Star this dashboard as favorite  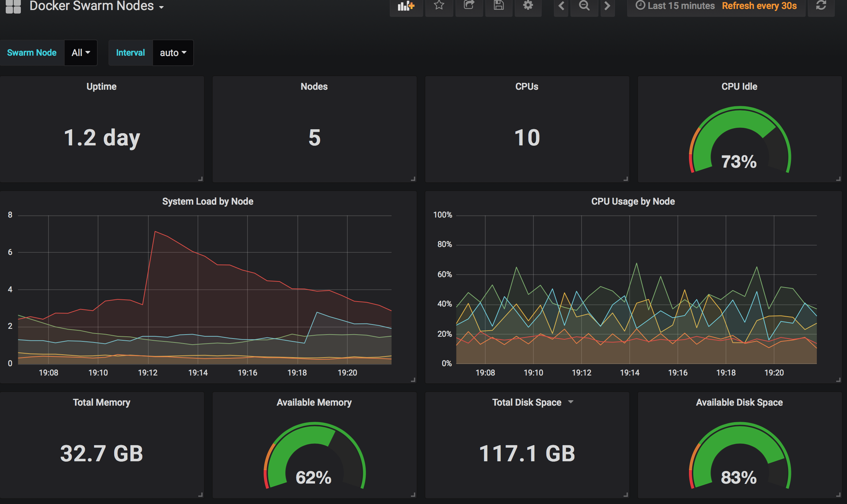click(x=439, y=5)
